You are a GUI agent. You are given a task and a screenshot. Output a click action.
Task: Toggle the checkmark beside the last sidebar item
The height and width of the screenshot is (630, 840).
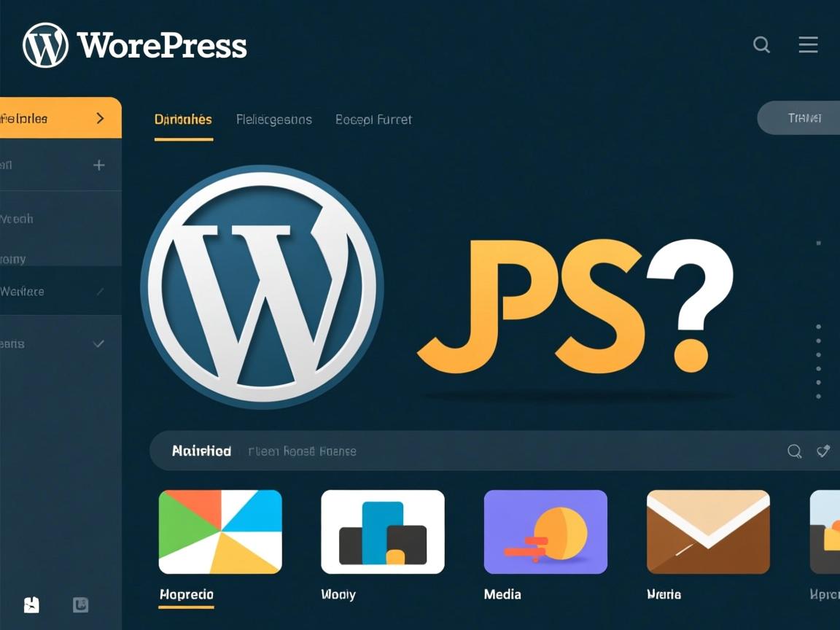click(100, 343)
